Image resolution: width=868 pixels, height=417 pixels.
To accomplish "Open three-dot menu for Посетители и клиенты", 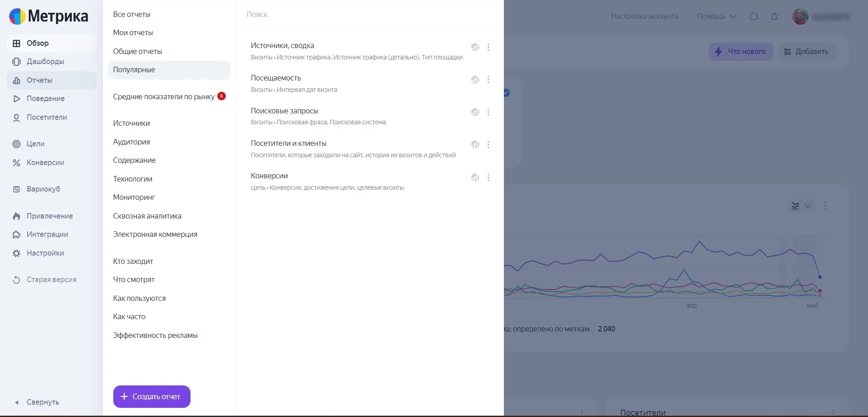I will click(488, 144).
